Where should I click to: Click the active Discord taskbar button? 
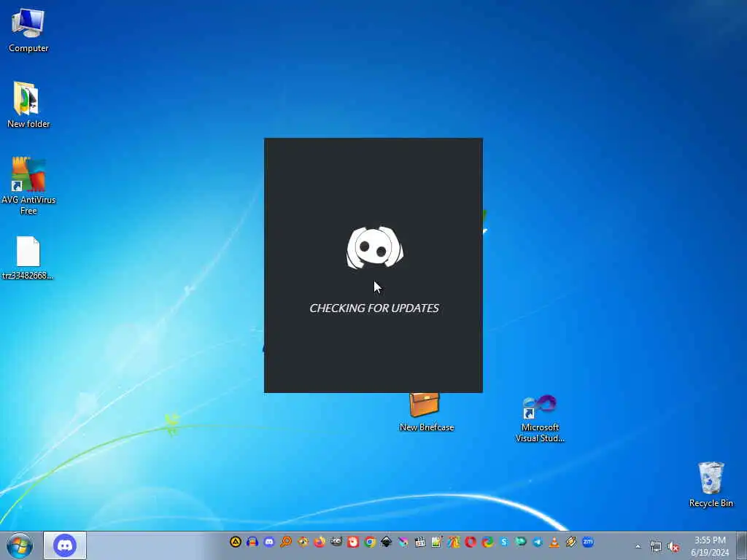(x=65, y=545)
